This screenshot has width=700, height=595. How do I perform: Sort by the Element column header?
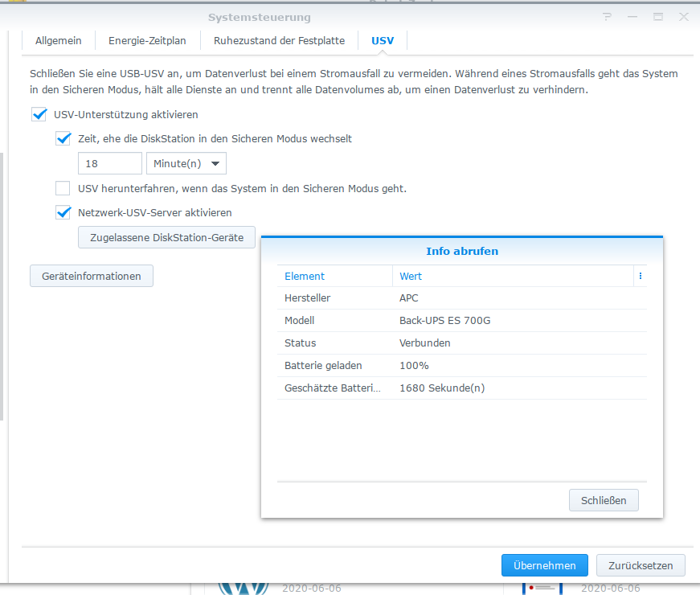(335, 276)
